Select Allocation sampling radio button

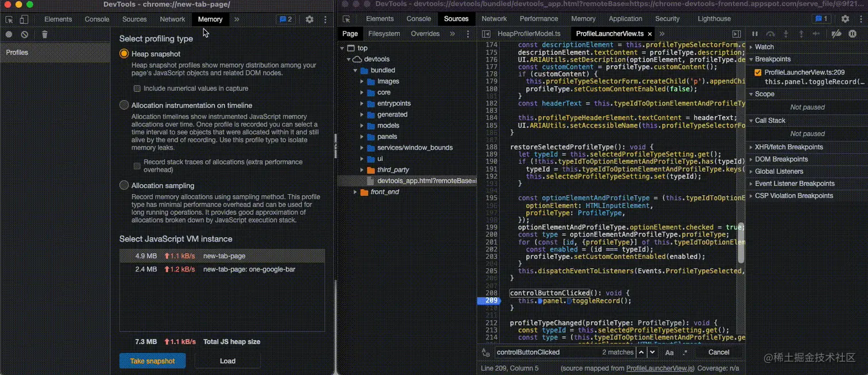click(124, 185)
